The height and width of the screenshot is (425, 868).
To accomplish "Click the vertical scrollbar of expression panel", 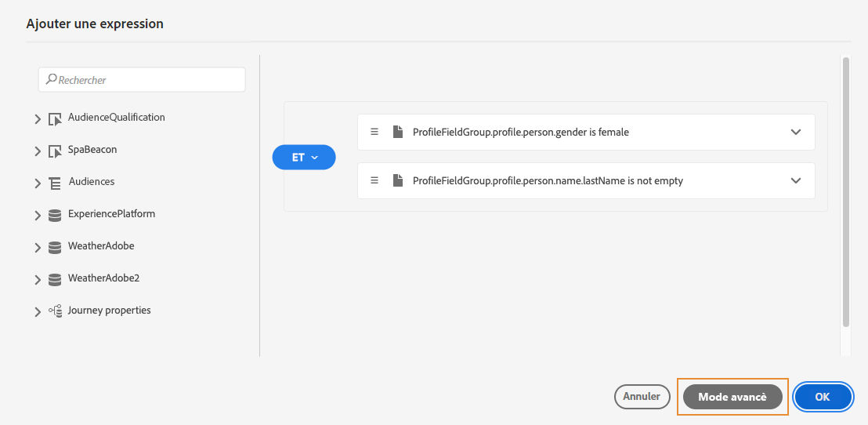I will [844, 192].
